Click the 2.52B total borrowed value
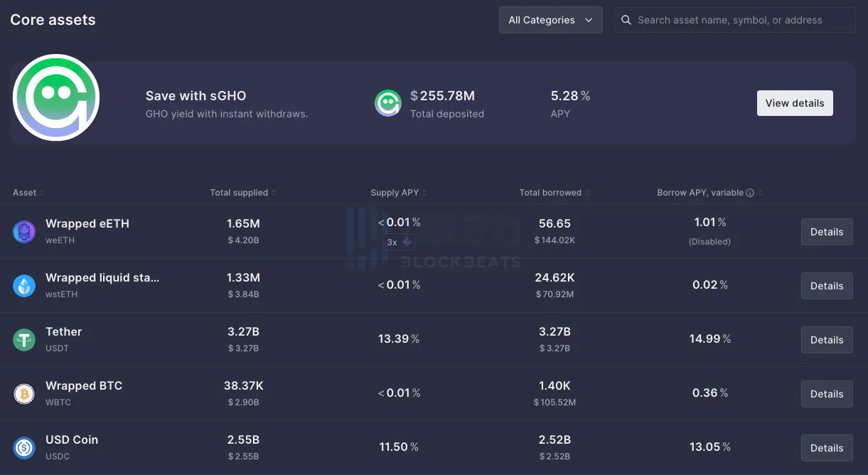Image resolution: width=868 pixels, height=475 pixels. pos(554,439)
